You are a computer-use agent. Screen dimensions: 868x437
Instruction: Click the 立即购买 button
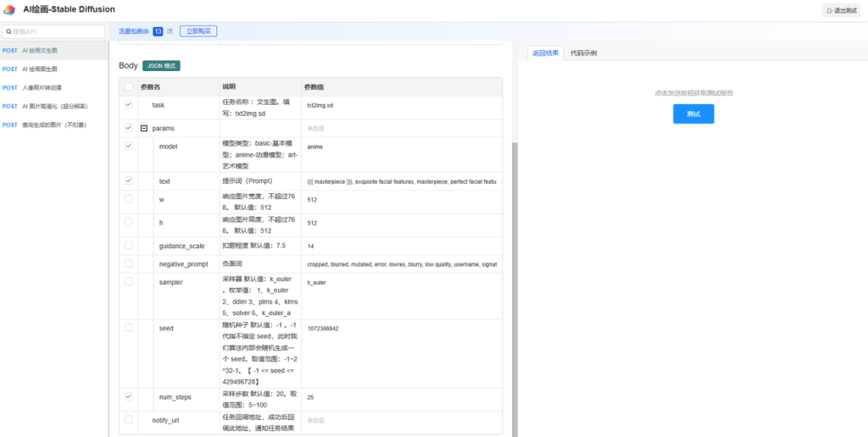198,31
